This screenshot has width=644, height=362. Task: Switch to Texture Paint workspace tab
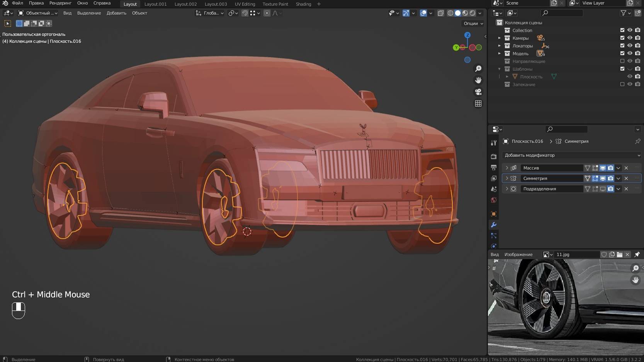[275, 4]
